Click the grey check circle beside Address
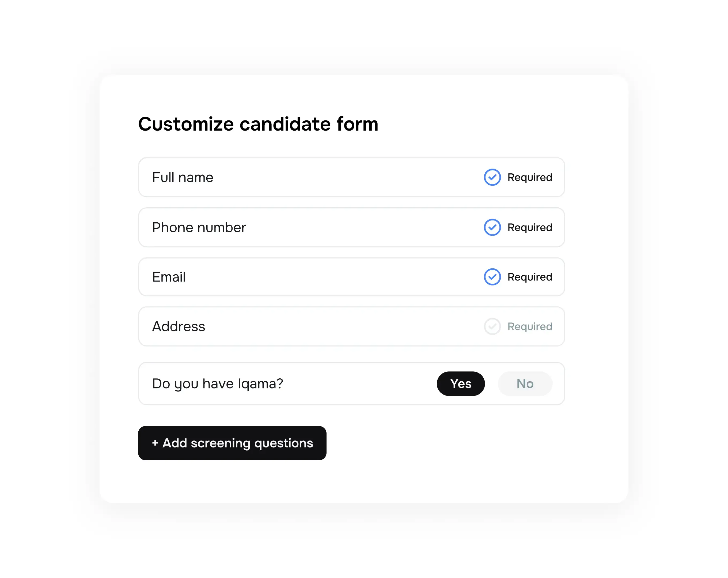 (492, 326)
